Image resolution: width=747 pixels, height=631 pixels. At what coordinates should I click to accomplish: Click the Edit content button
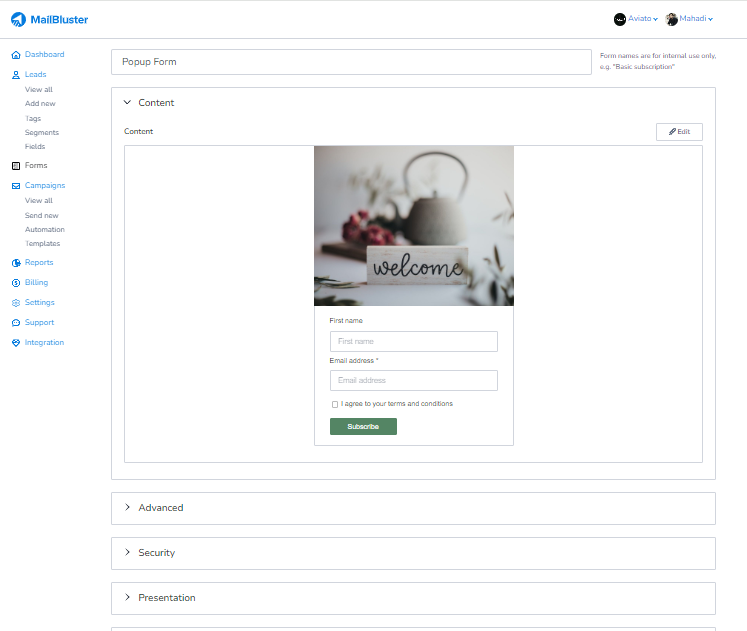tap(679, 132)
